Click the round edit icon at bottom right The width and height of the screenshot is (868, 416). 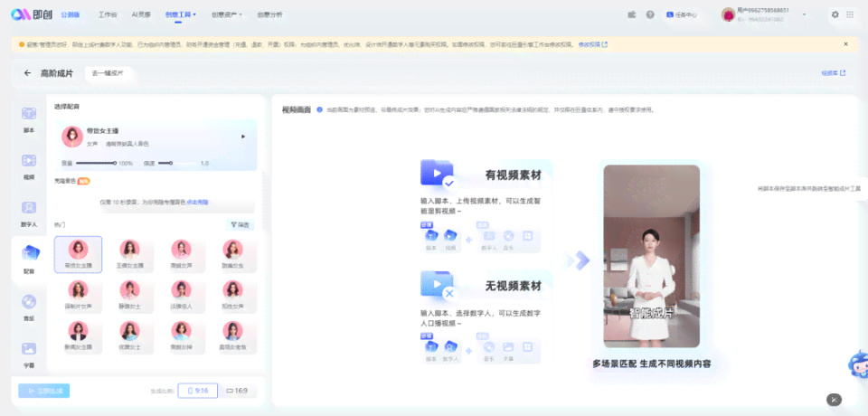point(835,399)
